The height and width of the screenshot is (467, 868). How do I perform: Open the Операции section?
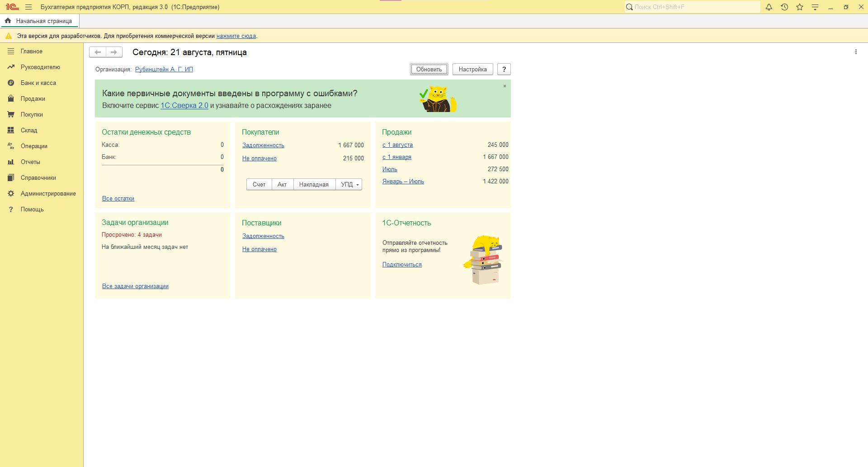coord(34,146)
